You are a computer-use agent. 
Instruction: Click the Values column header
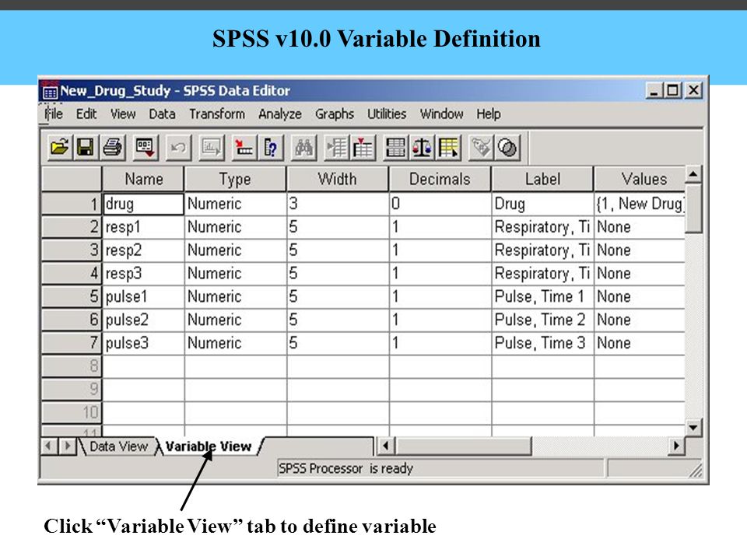coord(640,179)
